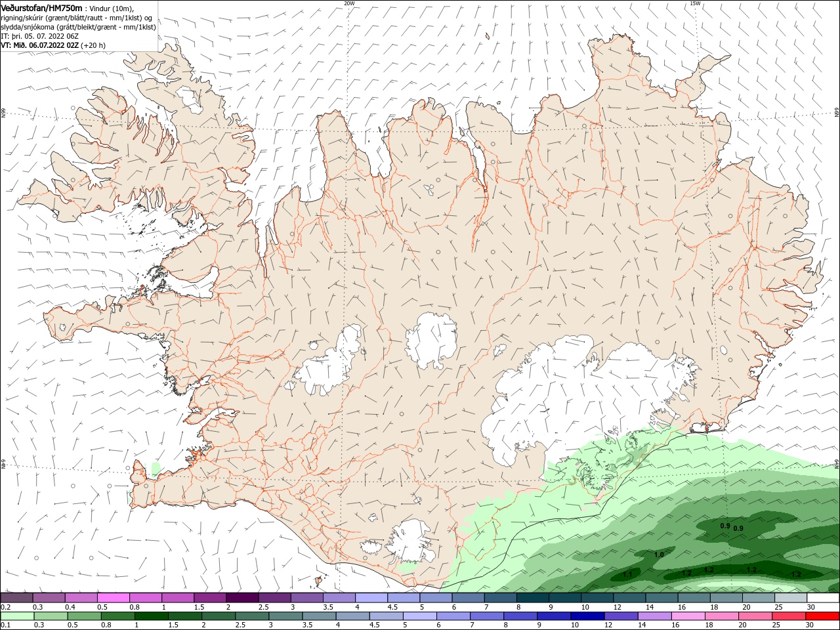840x630 pixels.
Task: Pick the light pink swatch starting at 16 in rain legend
Action: [x=687, y=616]
